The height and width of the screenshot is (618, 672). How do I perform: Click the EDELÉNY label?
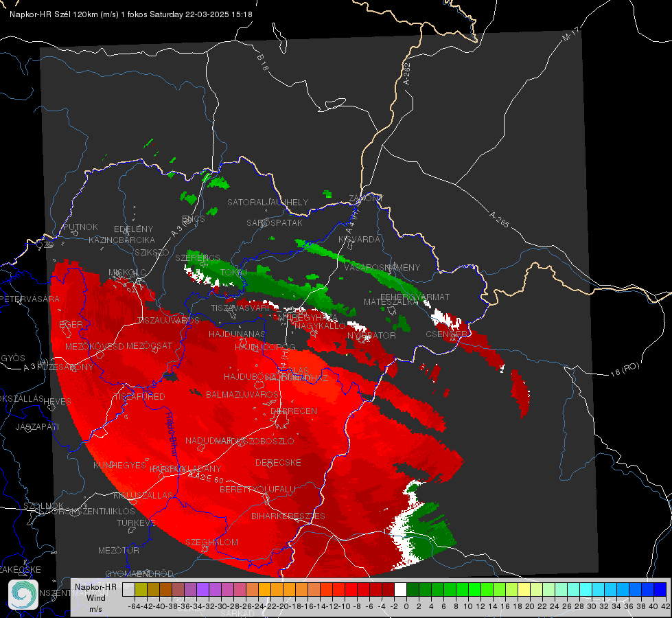coord(133,229)
